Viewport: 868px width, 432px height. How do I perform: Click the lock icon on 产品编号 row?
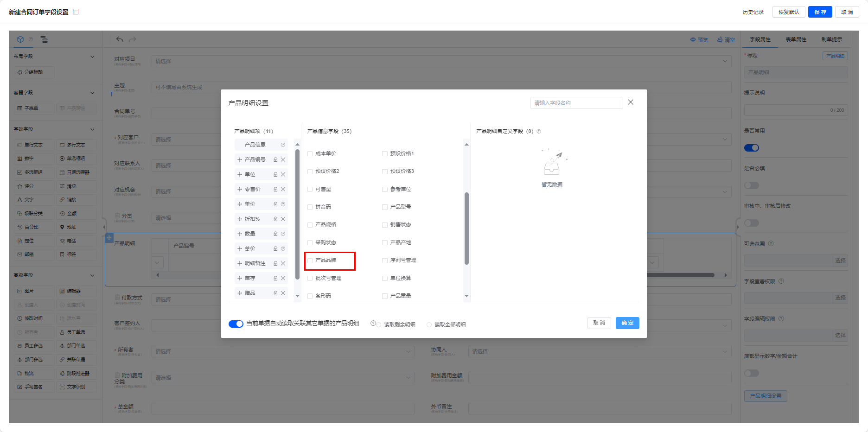click(x=275, y=159)
